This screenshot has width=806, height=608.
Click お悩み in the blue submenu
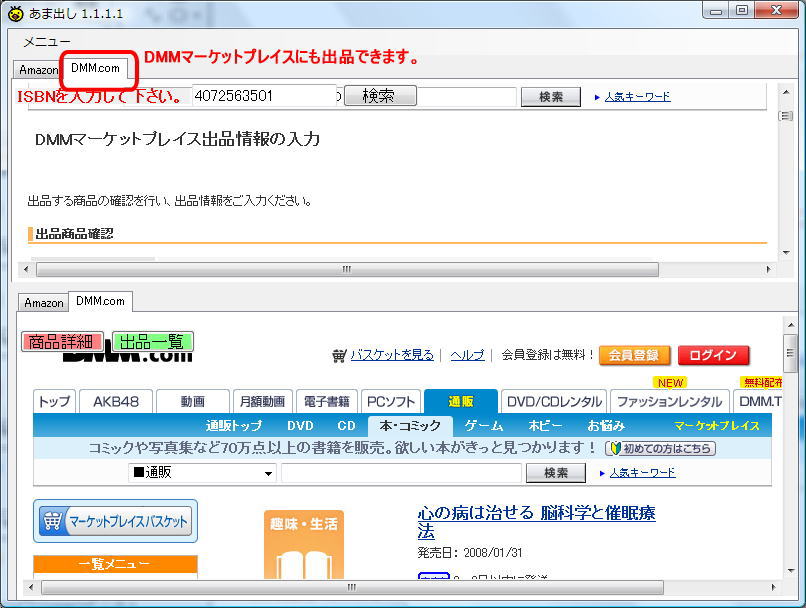click(606, 426)
